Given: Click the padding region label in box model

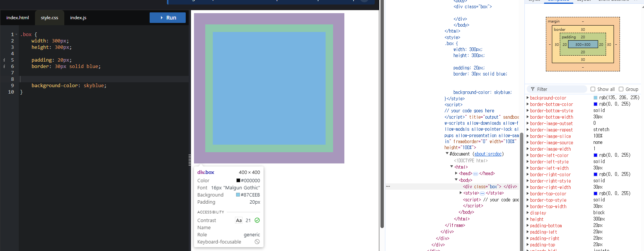Looking at the screenshot, I should (x=569, y=37).
